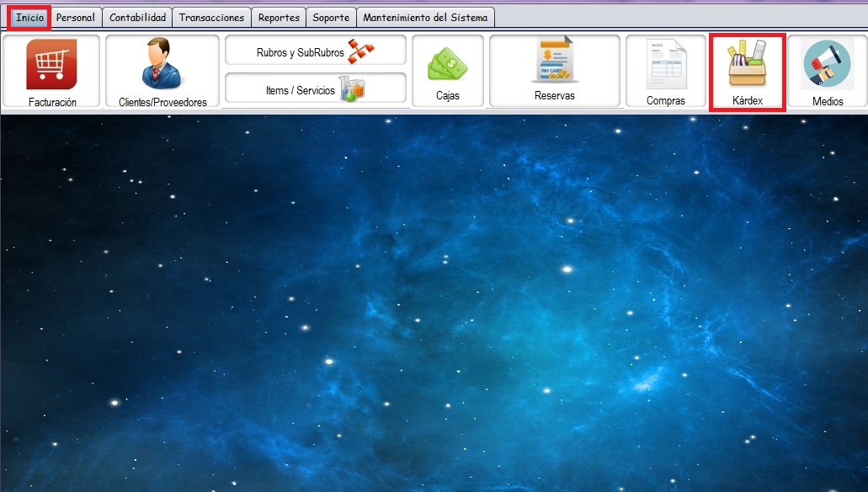Open the Reportes tab
The image size is (868, 492).
[x=279, y=18]
